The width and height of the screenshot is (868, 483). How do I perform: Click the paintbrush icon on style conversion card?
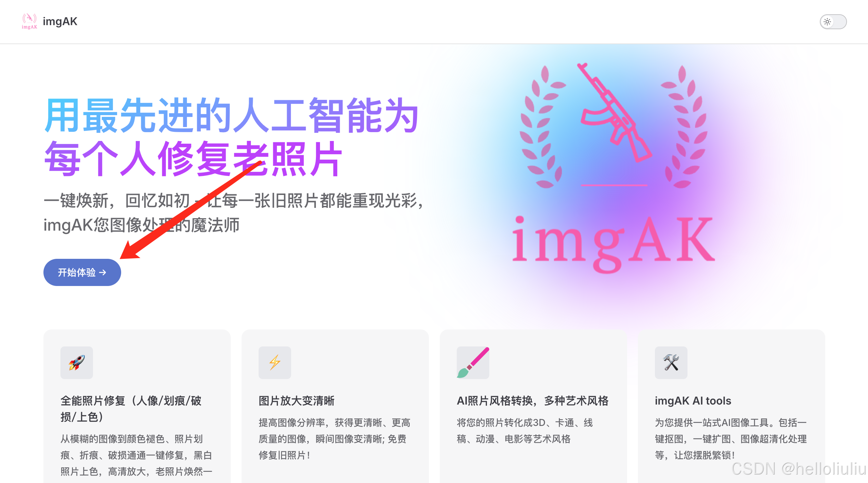[473, 362]
